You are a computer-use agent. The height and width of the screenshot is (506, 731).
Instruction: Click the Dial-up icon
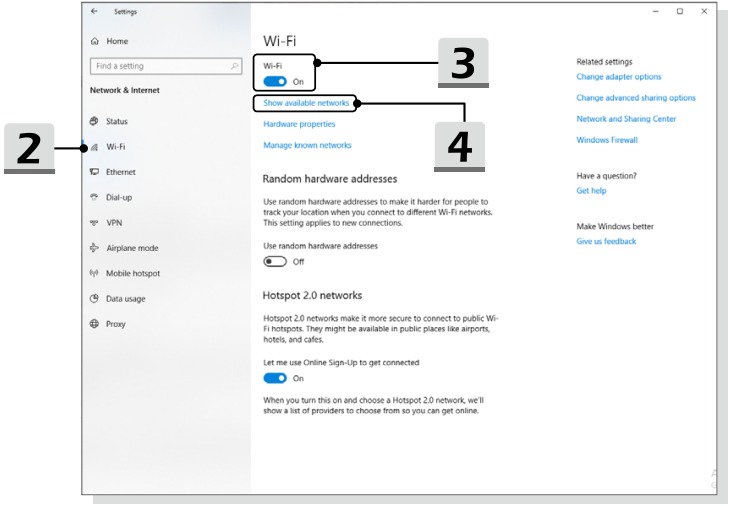click(x=94, y=197)
